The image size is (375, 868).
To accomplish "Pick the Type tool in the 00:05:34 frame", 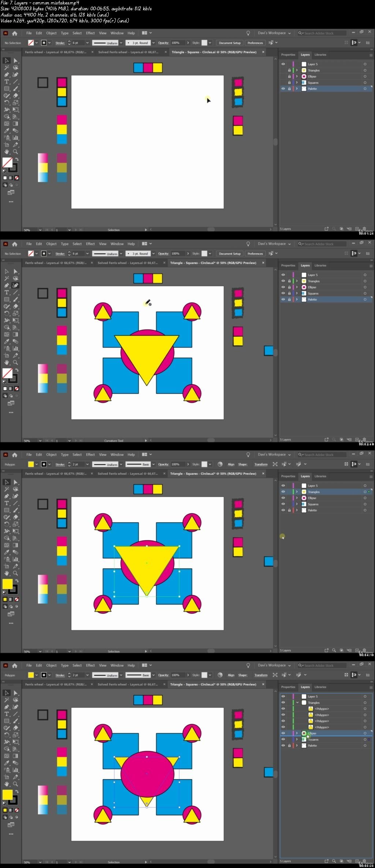I will (7, 714).
